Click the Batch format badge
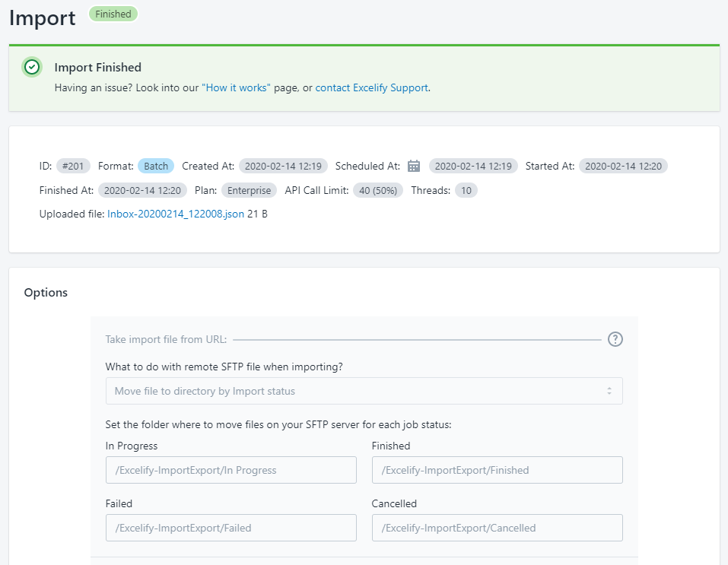 point(156,166)
